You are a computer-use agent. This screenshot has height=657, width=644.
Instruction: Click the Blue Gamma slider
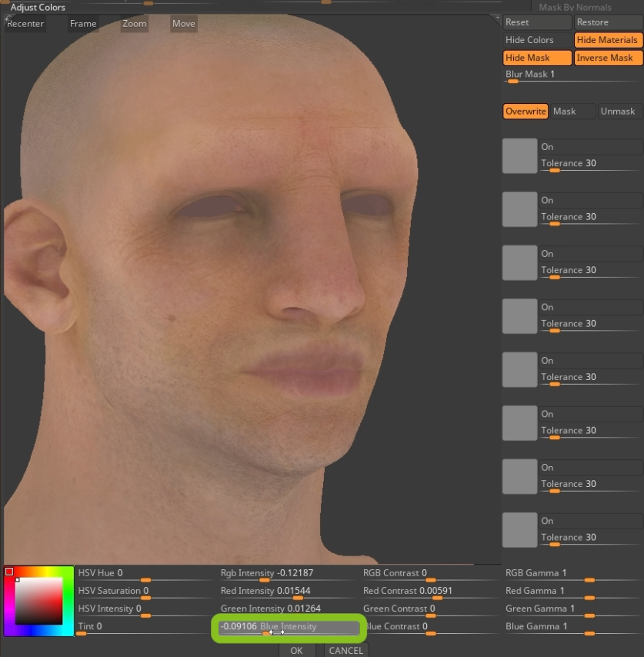pyautogui.click(x=573, y=628)
